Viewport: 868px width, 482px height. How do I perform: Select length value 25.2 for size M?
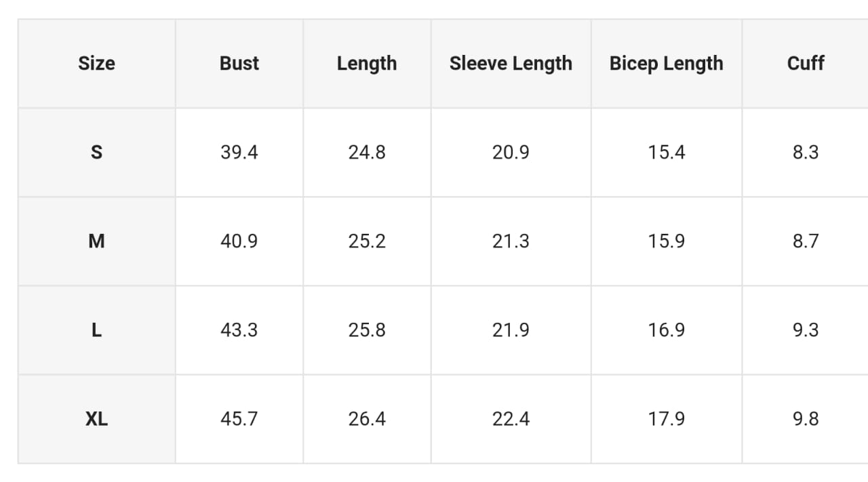coord(367,241)
